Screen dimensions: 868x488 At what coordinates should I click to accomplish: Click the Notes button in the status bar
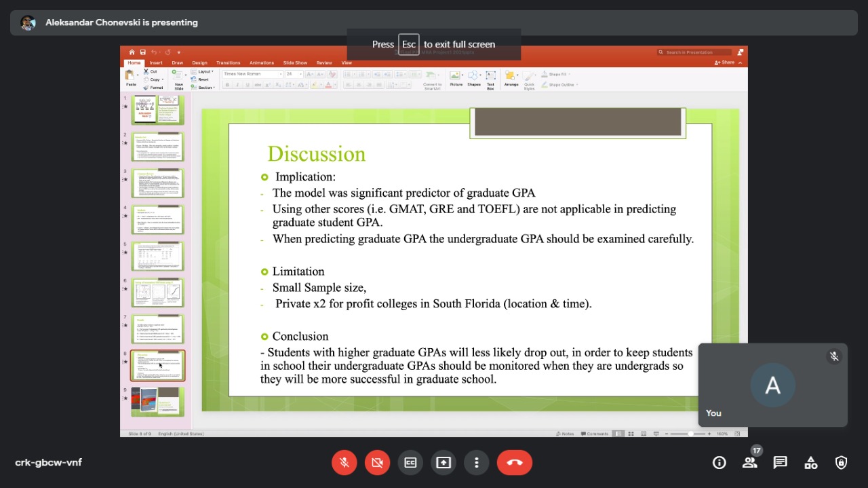tap(565, 434)
